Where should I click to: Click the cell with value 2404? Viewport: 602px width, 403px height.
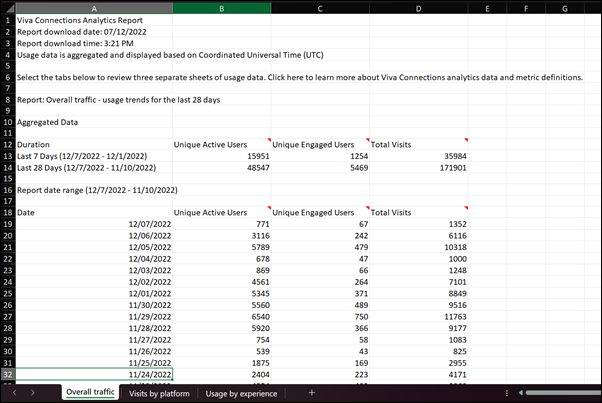pyautogui.click(x=222, y=375)
